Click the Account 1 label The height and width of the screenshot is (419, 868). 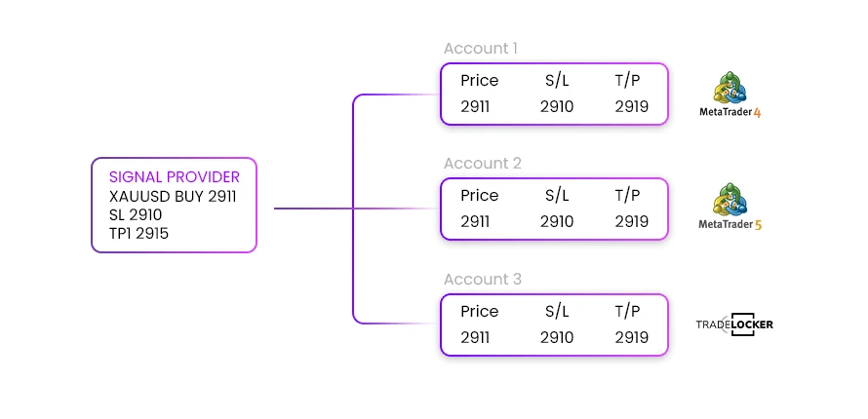[481, 48]
